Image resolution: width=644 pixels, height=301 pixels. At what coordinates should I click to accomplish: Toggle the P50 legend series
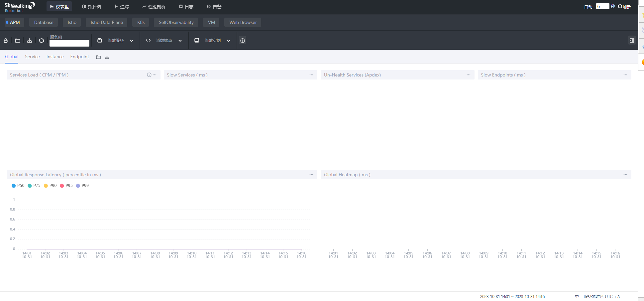pyautogui.click(x=18, y=186)
